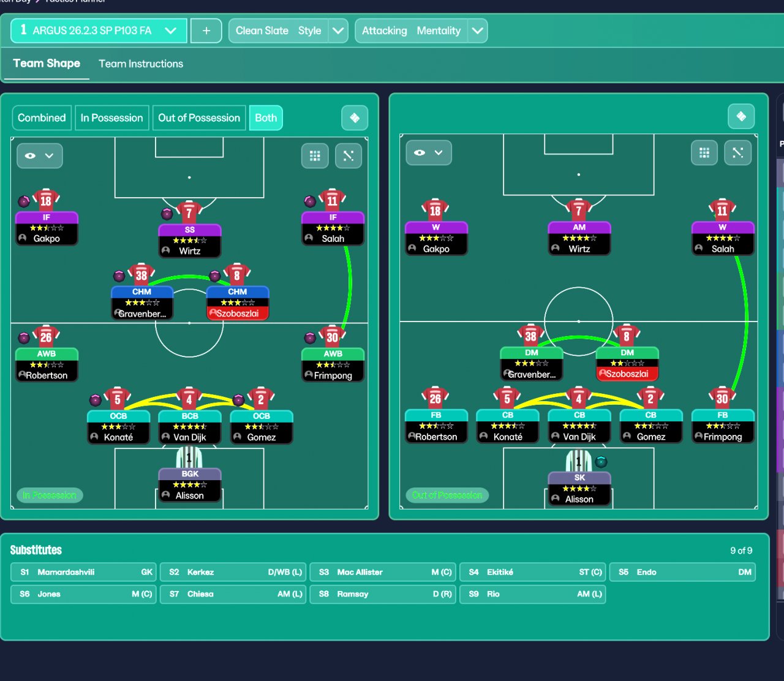
Task: Select substitute S8 Ramsay
Action: [383, 594]
